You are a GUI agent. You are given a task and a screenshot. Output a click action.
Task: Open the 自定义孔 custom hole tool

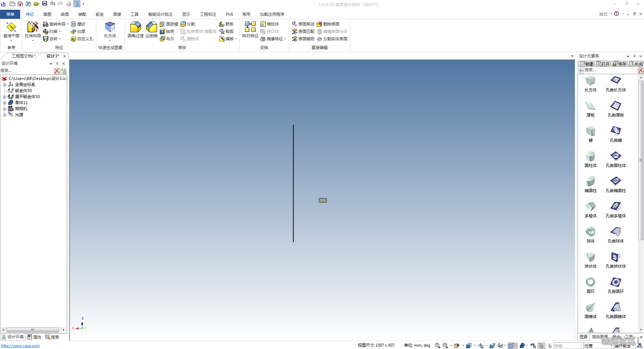coord(82,39)
